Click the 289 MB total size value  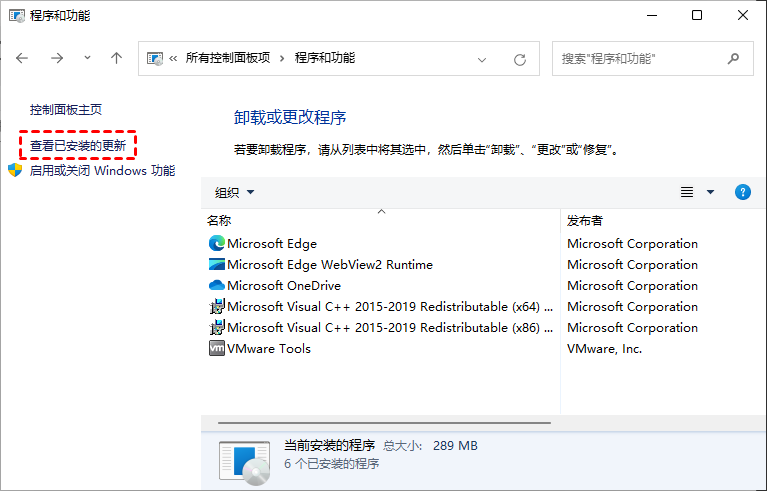[455, 446]
